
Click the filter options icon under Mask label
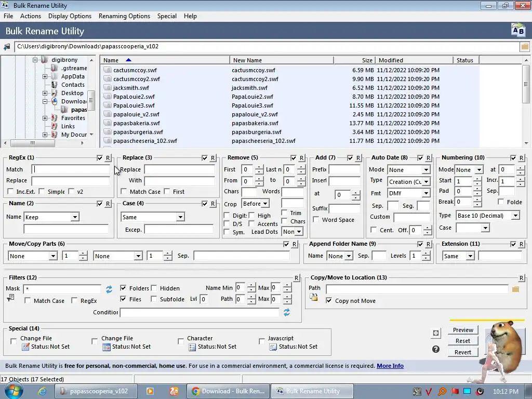(x=10, y=298)
